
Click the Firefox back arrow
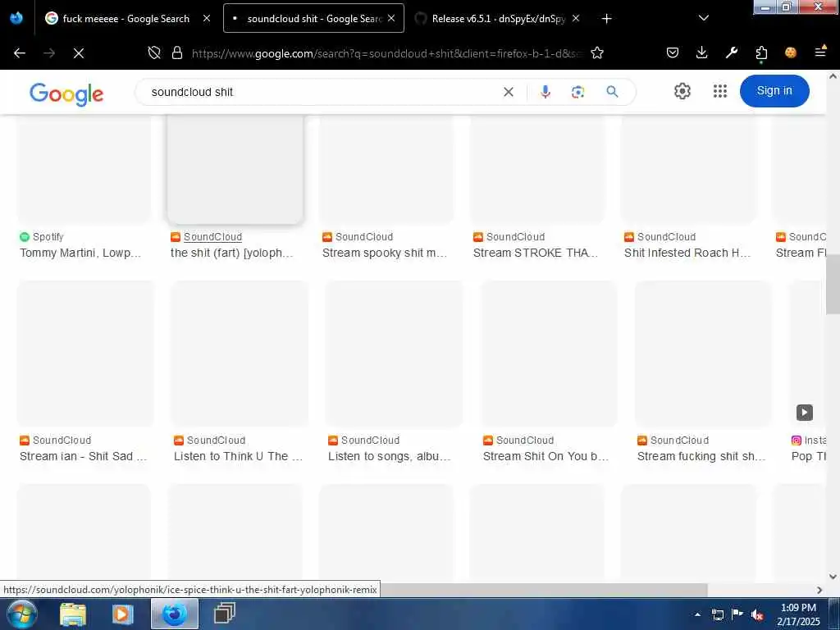pyautogui.click(x=20, y=53)
